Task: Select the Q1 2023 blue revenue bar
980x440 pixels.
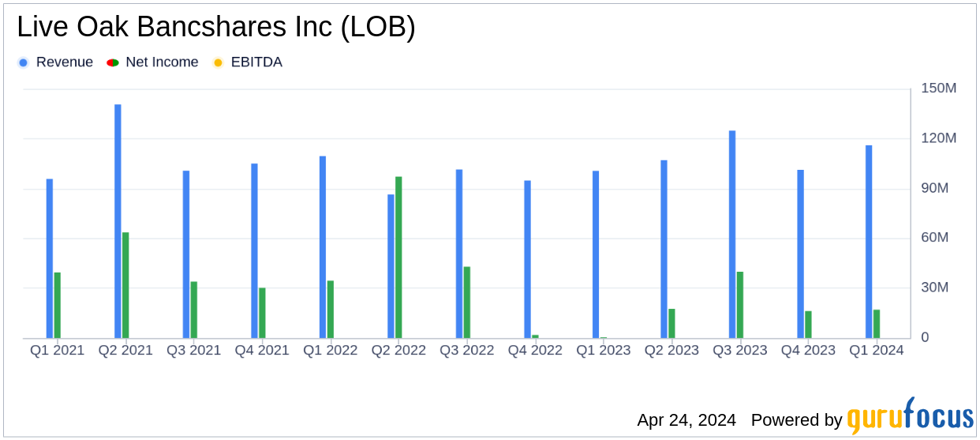Action: pos(596,254)
